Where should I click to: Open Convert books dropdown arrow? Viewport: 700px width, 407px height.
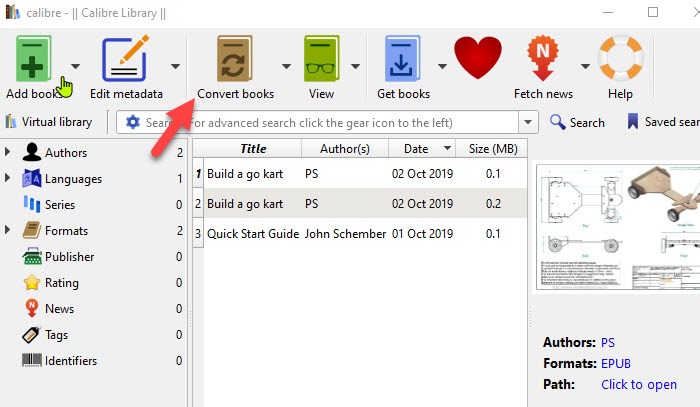(x=286, y=66)
